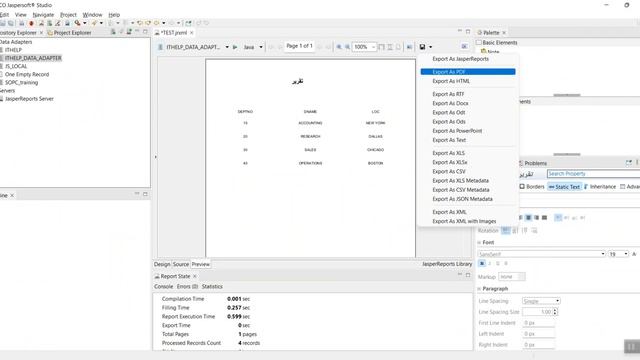This screenshot has height=360, width=640.
Task: Open the Errors (0) tab
Action: click(x=187, y=287)
